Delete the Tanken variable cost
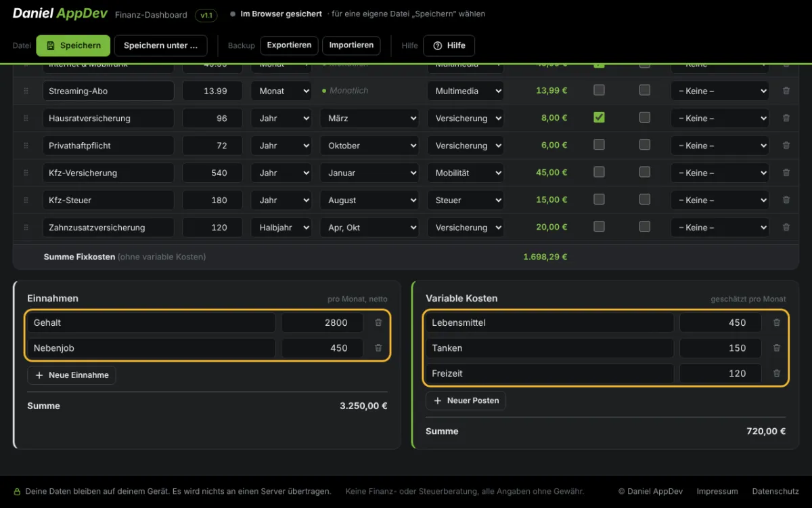The width and height of the screenshot is (812, 508). (776, 348)
